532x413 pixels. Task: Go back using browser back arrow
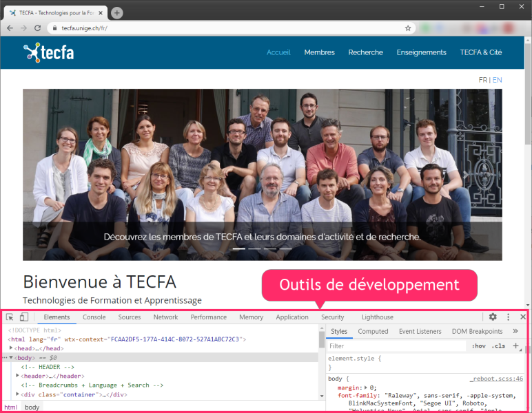point(10,28)
